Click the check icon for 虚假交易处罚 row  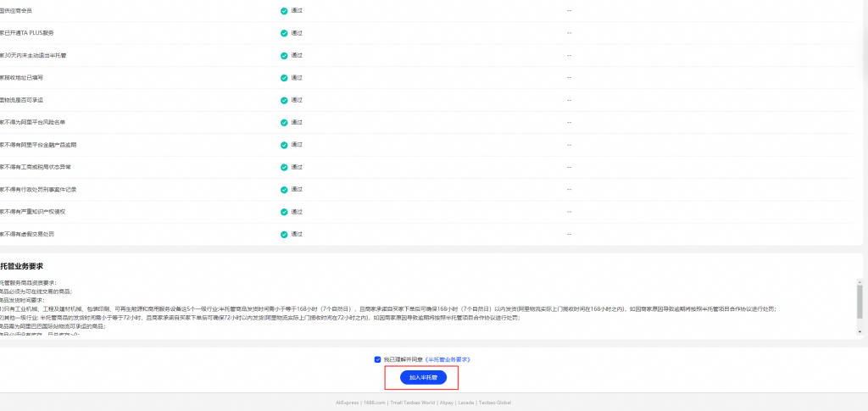tap(284, 234)
